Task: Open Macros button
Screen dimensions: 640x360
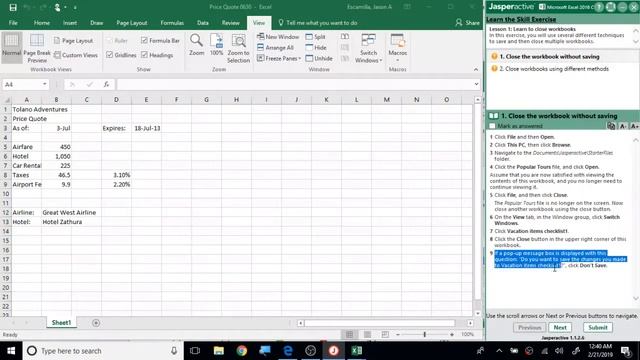Action: (x=398, y=48)
